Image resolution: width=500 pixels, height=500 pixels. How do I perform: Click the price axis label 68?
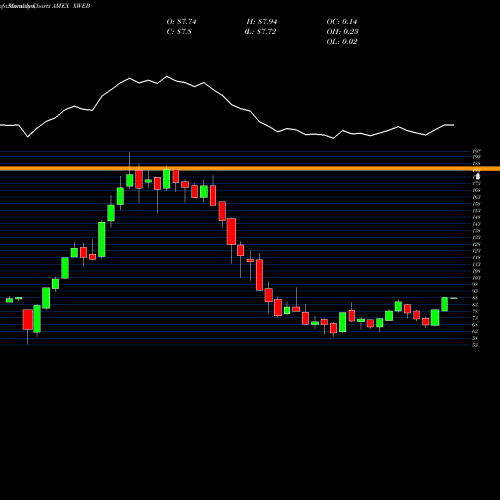coord(475,325)
